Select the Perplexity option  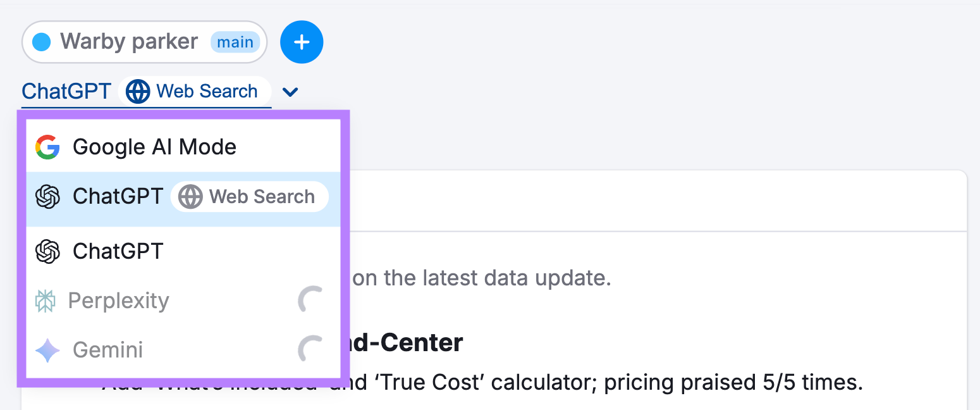(119, 301)
